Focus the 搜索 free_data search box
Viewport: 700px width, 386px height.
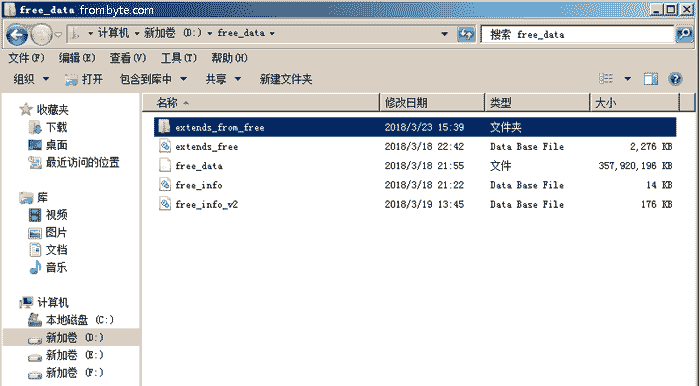pyautogui.click(x=577, y=34)
